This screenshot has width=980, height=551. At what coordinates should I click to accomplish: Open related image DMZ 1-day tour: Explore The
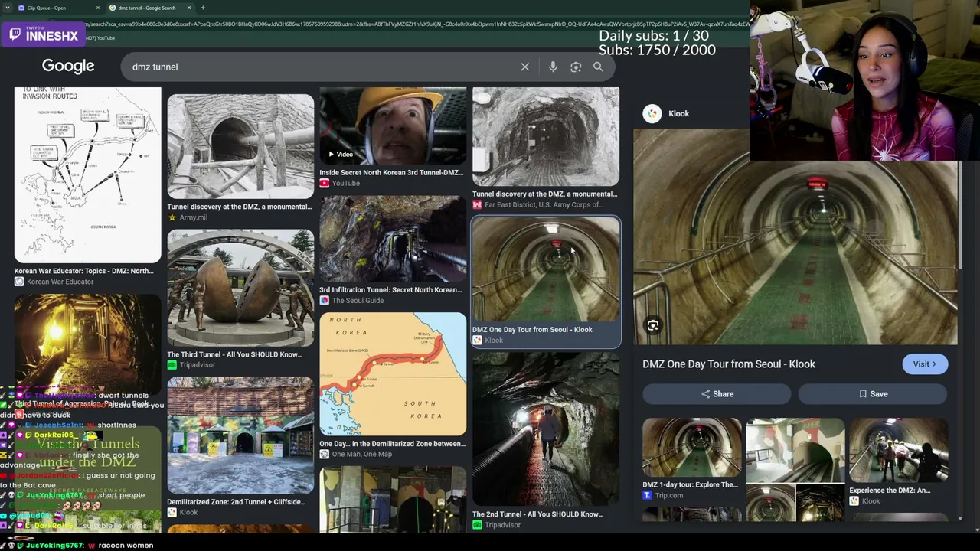click(x=692, y=448)
